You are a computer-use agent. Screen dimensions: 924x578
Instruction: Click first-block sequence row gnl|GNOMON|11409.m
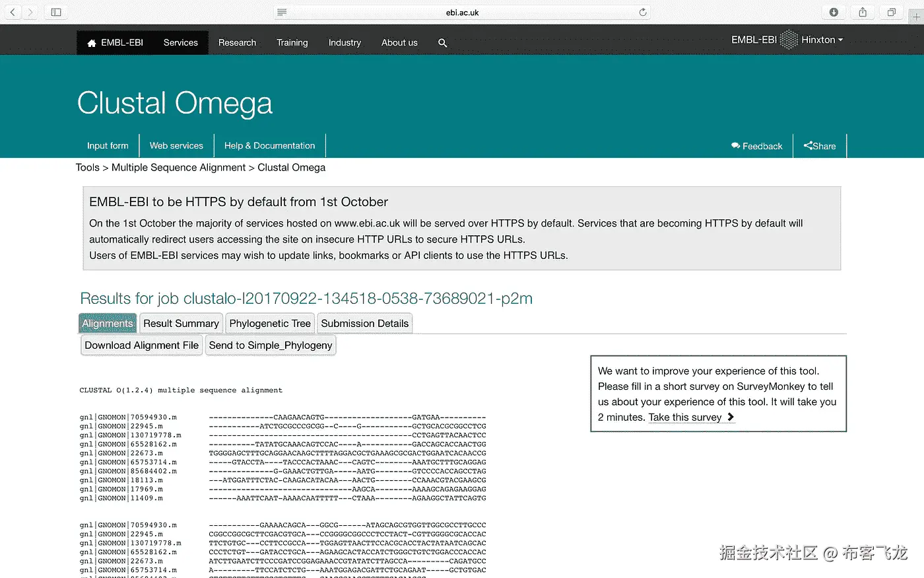282,498
